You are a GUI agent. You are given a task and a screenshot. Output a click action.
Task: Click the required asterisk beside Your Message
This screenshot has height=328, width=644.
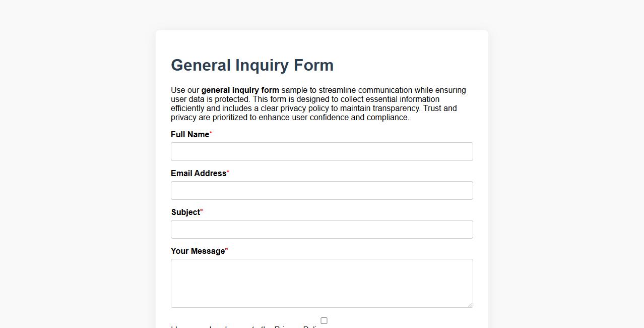click(x=226, y=249)
